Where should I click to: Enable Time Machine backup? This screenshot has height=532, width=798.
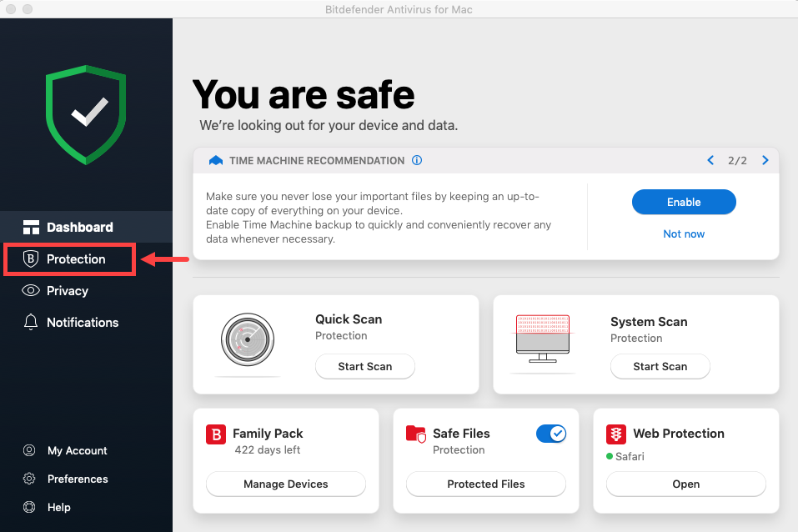coord(684,202)
